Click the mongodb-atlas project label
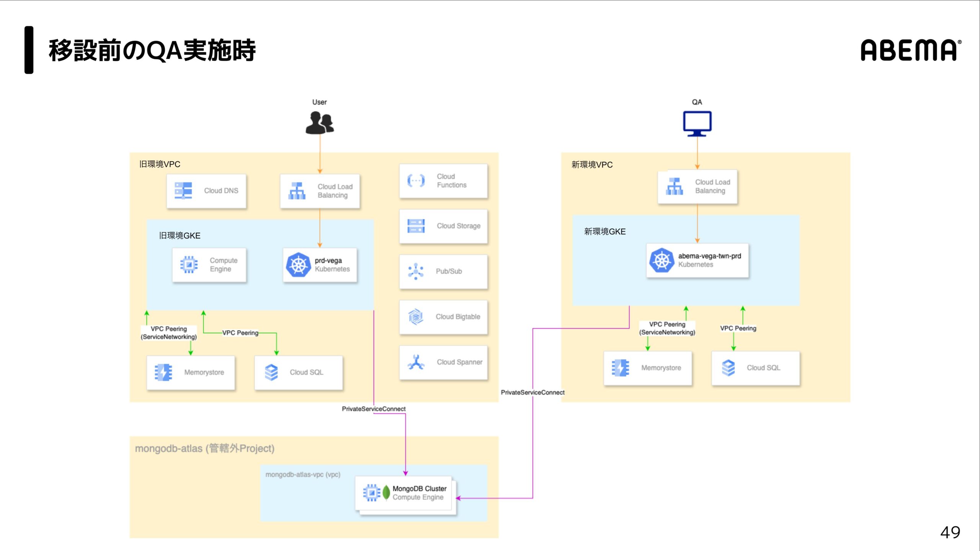 tap(204, 448)
